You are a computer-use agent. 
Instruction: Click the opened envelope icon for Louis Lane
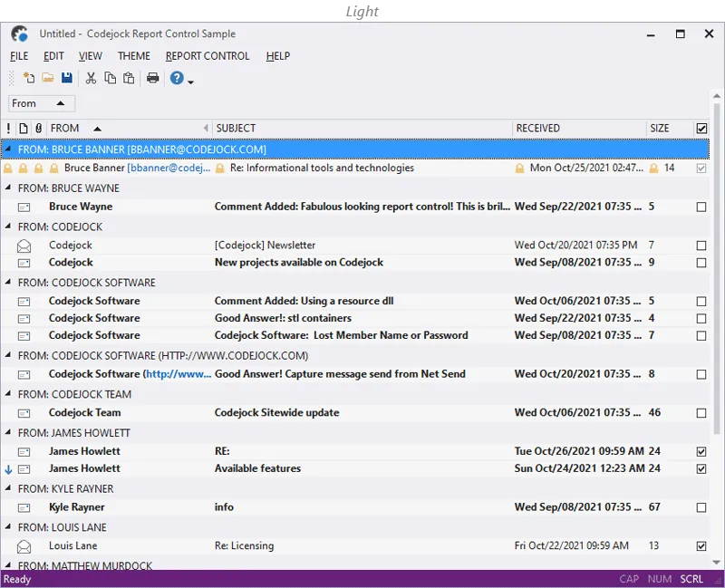(24, 546)
